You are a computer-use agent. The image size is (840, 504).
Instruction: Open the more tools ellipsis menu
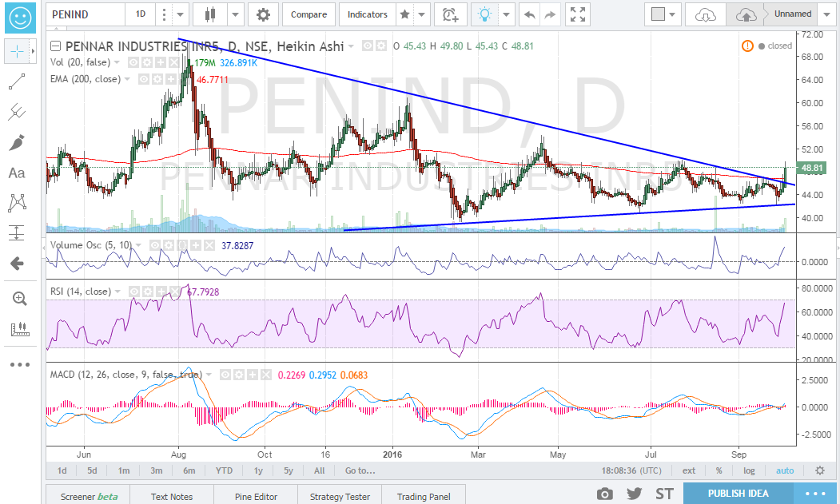tap(20, 365)
